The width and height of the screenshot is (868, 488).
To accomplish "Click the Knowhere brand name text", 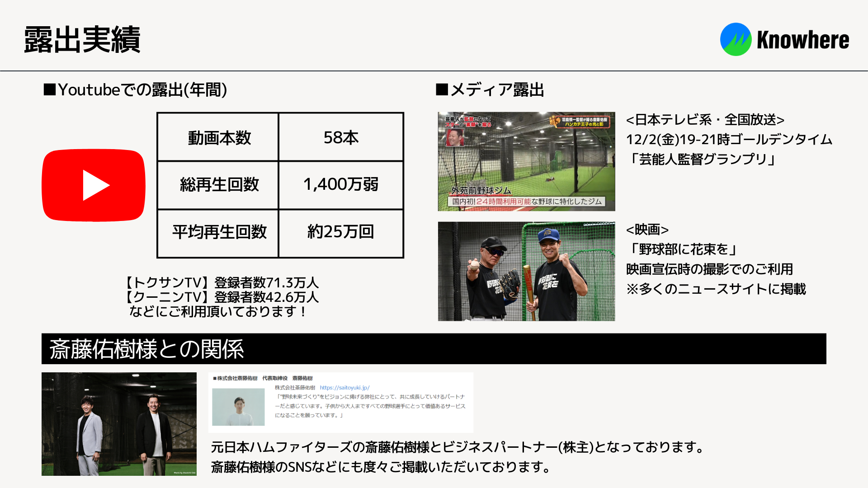I will (802, 40).
